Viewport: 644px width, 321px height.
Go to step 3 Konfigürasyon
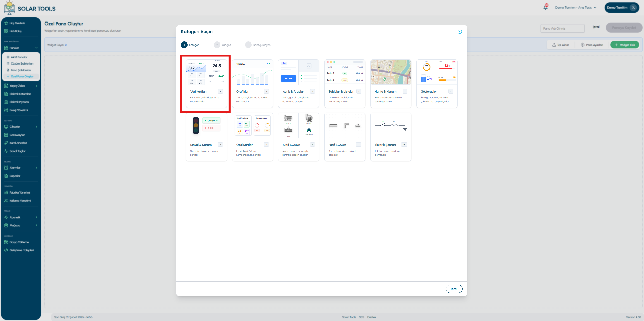point(258,45)
